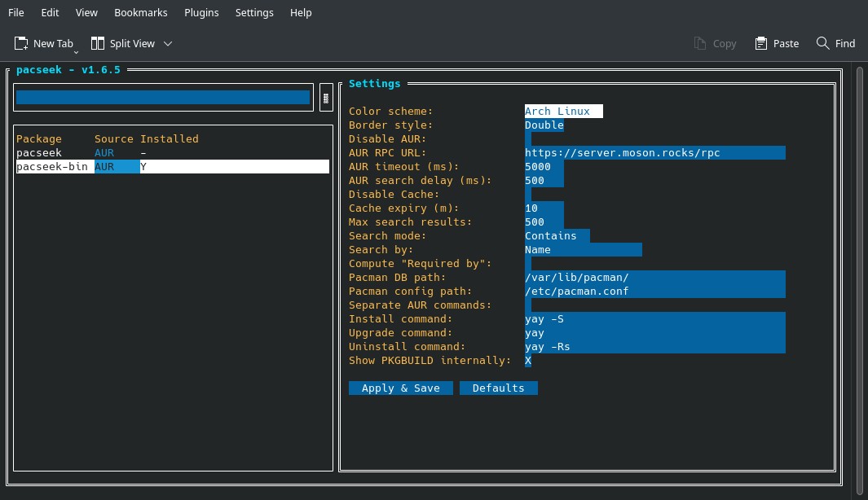This screenshot has width=868, height=500.
Task: Click the terminal vertical scrollbar
Action: point(860,281)
